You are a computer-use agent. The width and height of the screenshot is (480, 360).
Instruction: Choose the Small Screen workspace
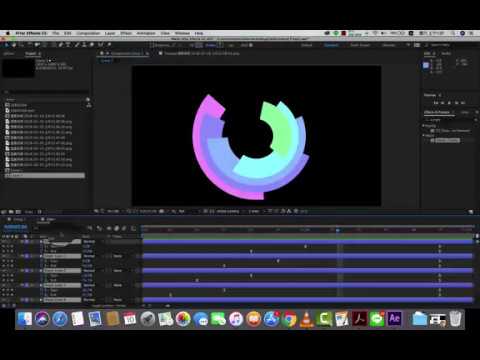[x=360, y=45]
